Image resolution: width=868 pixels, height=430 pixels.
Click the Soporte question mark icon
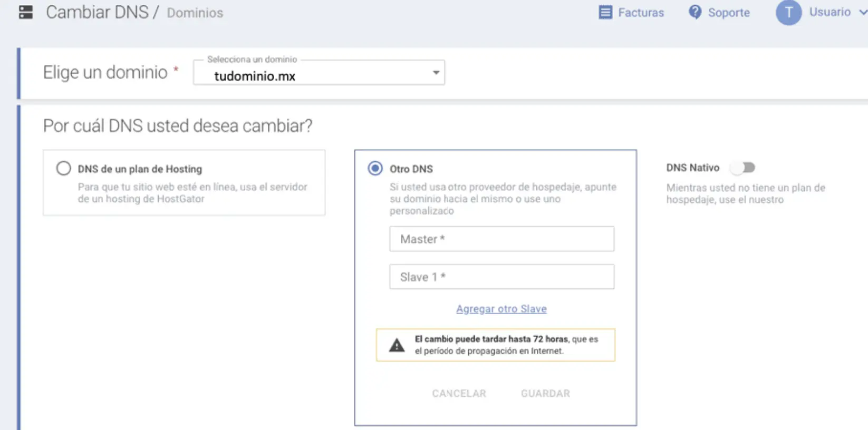coord(695,12)
